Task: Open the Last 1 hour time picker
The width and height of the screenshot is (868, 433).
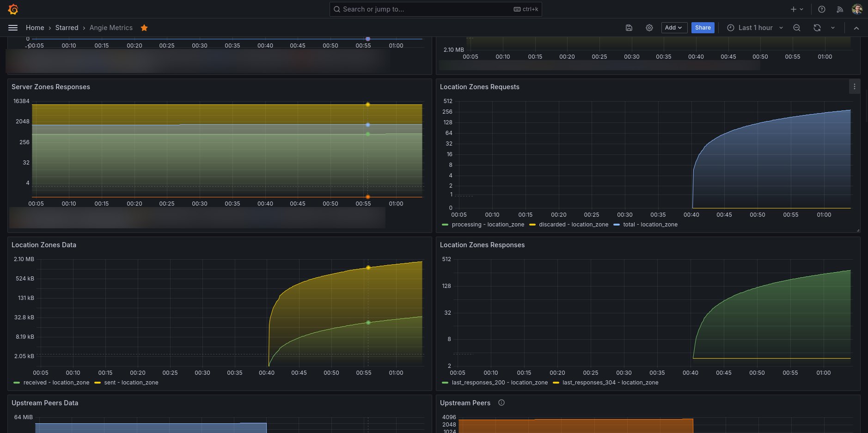Action: [755, 28]
